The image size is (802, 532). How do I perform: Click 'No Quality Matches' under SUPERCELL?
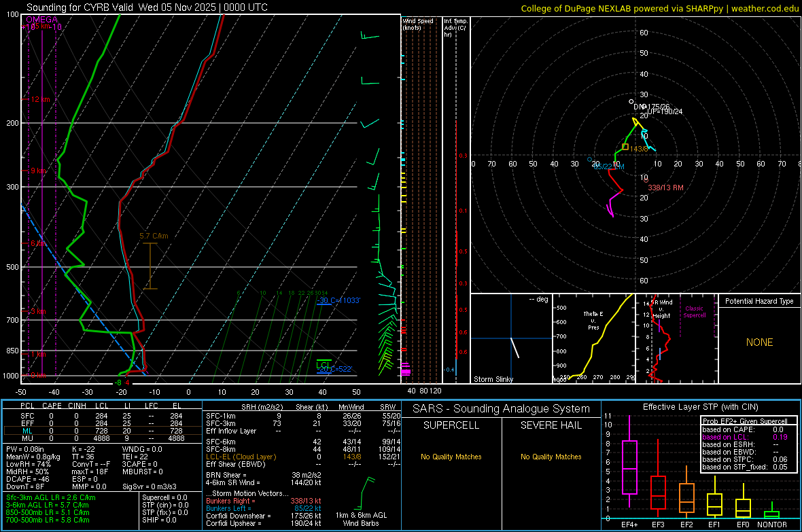pyautogui.click(x=451, y=457)
